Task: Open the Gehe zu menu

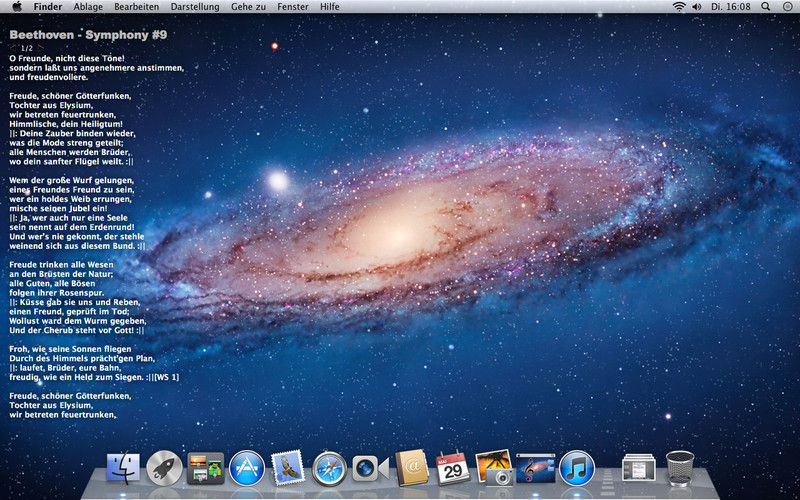Action: coord(248,7)
